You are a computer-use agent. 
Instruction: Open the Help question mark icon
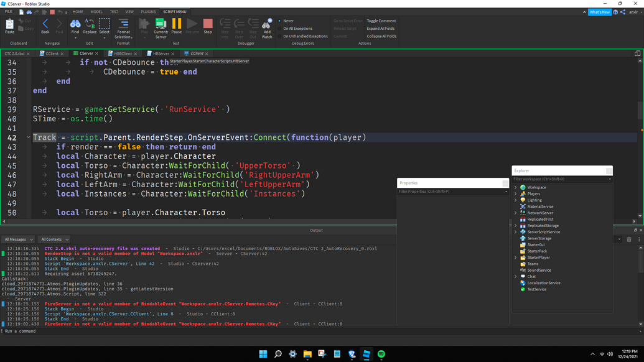coord(615,12)
